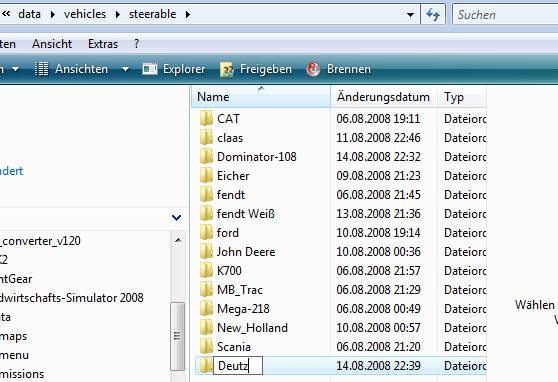This screenshot has width=558, height=382.
Task: Click the Freigeben share icon
Action: 227,69
